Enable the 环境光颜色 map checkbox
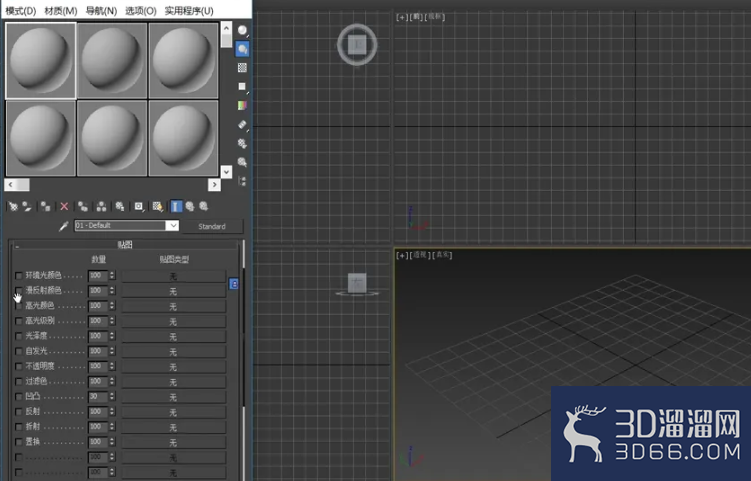The image size is (751, 481). 19,275
